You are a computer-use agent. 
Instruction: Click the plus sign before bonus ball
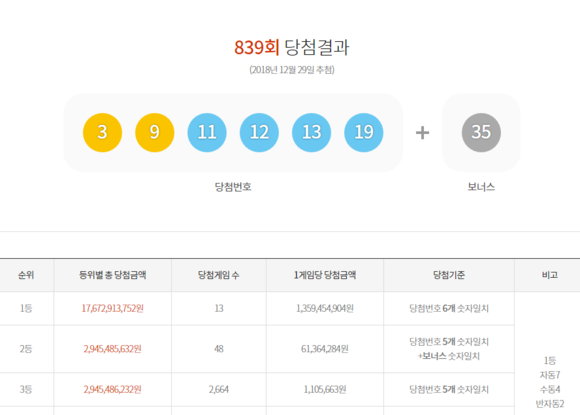tap(422, 132)
